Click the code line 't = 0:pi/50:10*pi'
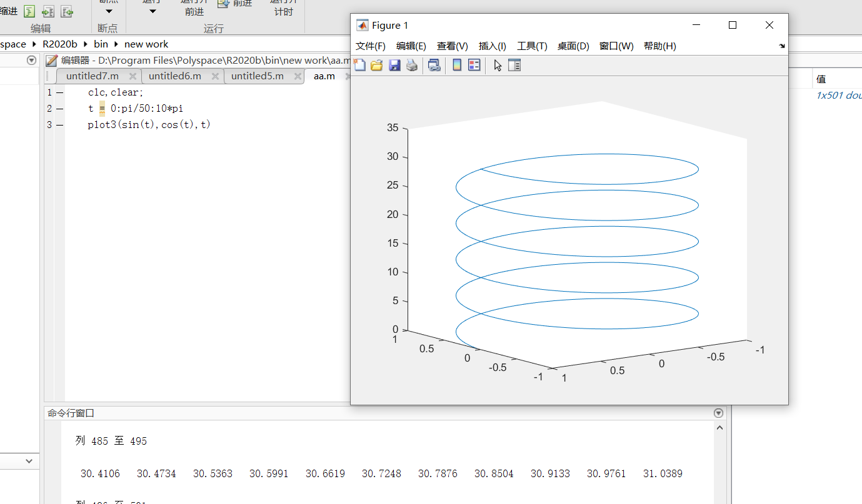This screenshot has height=504, width=862. pyautogui.click(x=136, y=109)
